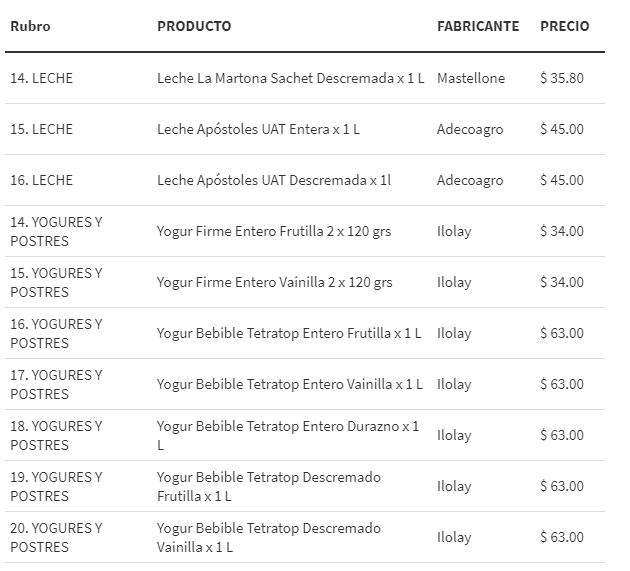630x571 pixels.
Task: Click the PRECIO column header
Action: click(565, 26)
